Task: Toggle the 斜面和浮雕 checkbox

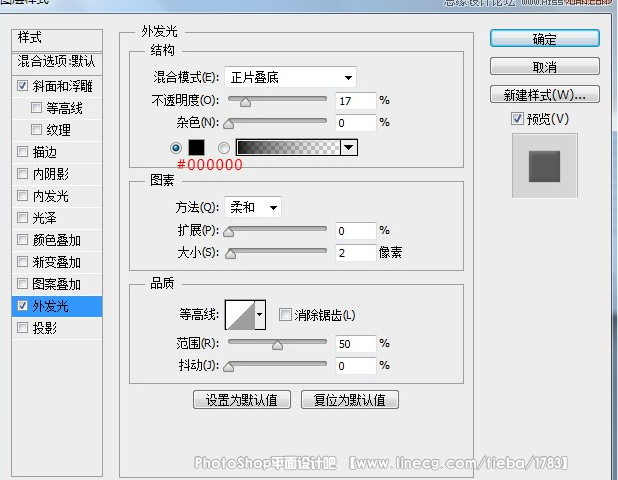Action: (x=22, y=86)
